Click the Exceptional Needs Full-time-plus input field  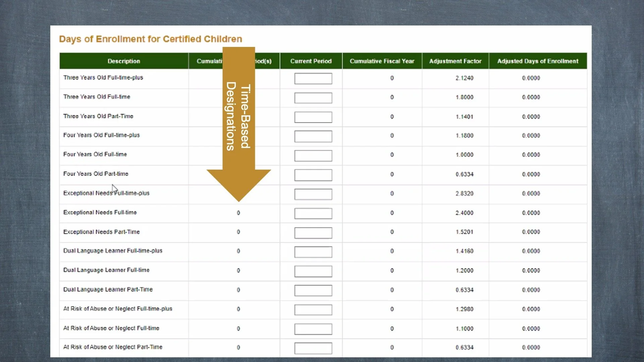[x=313, y=194]
